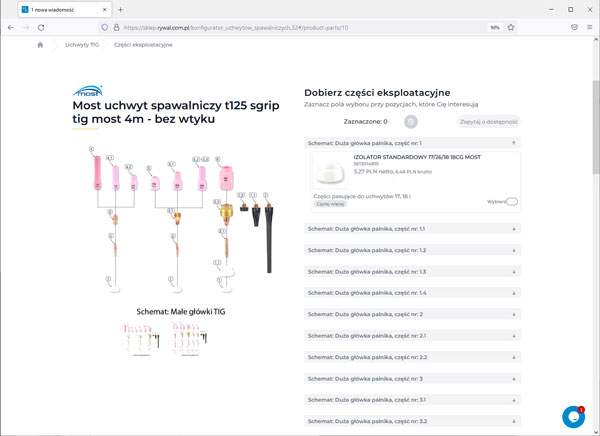Click the Zapytaj o dostępność button
The width and height of the screenshot is (600, 436).
tap(489, 122)
